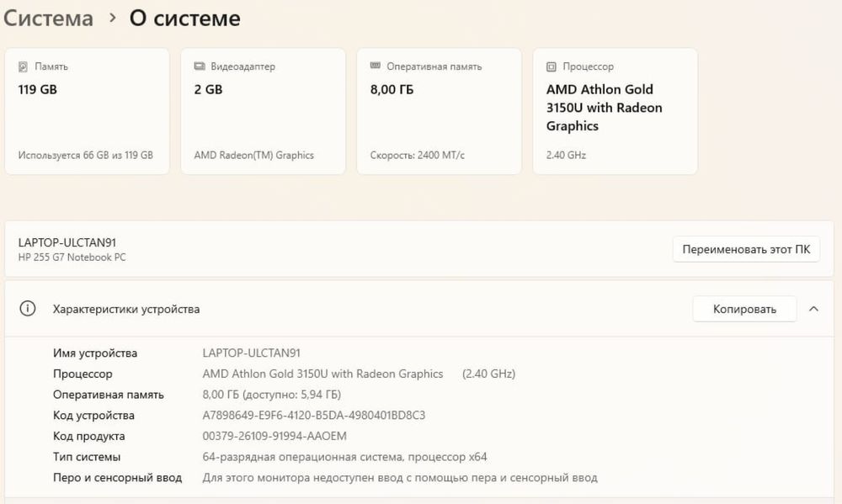Image resolution: width=842 pixels, height=504 pixels.
Task: Click the О системе page title
Action: (x=184, y=19)
